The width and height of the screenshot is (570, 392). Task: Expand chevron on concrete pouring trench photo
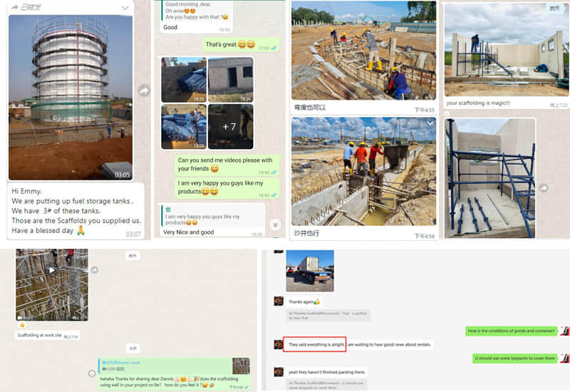pos(430,123)
